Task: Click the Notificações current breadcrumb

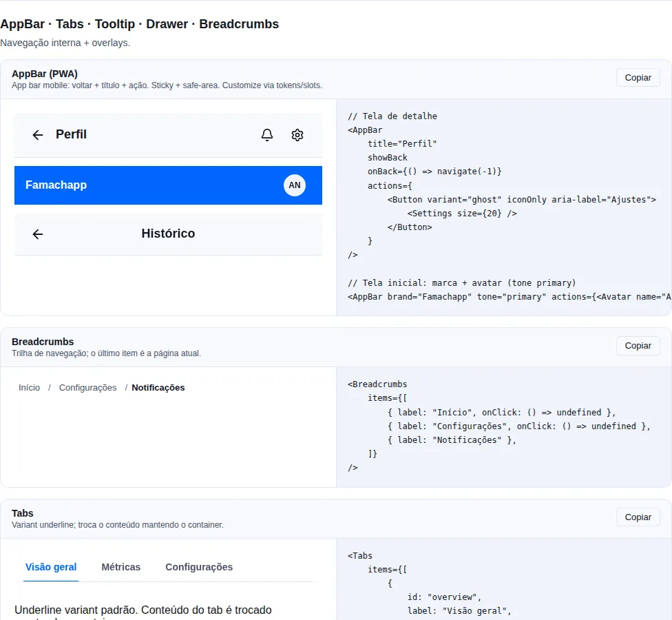Action: click(x=158, y=388)
